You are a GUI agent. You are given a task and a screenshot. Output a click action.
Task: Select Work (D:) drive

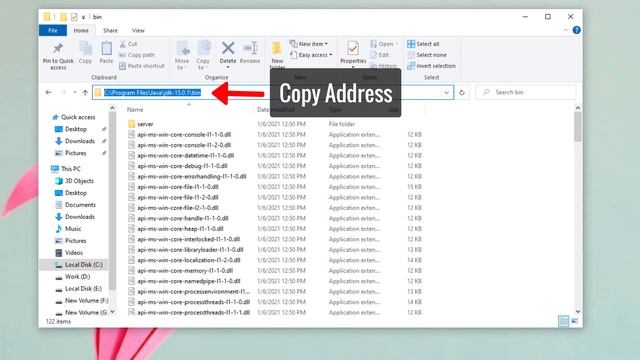[73, 276]
